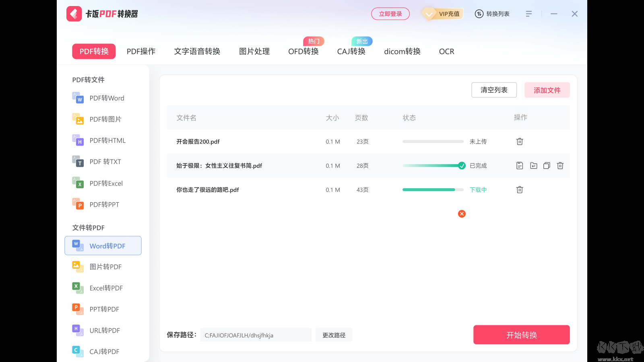Screen dimensions: 644x362
Task: Clear the list via 清空列表
Action: click(494, 90)
